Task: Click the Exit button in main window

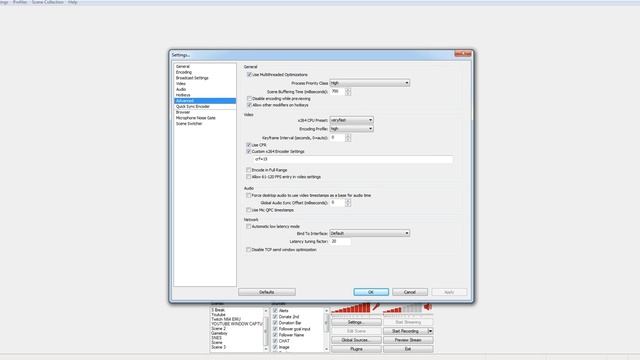Action: 408,349
